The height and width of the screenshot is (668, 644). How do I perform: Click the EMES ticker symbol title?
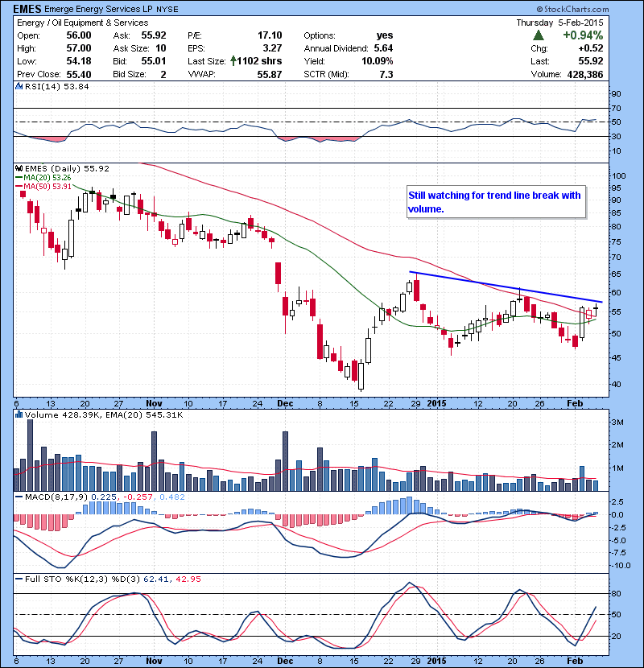click(27, 9)
